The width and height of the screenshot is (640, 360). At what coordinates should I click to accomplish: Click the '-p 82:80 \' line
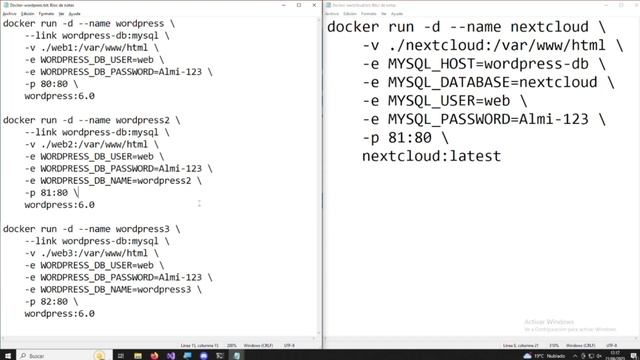(51, 302)
